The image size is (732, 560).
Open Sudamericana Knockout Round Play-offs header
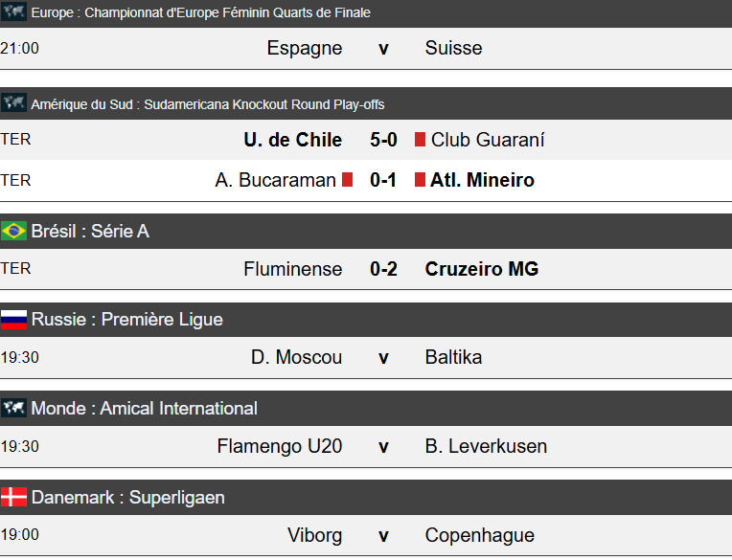(x=207, y=104)
